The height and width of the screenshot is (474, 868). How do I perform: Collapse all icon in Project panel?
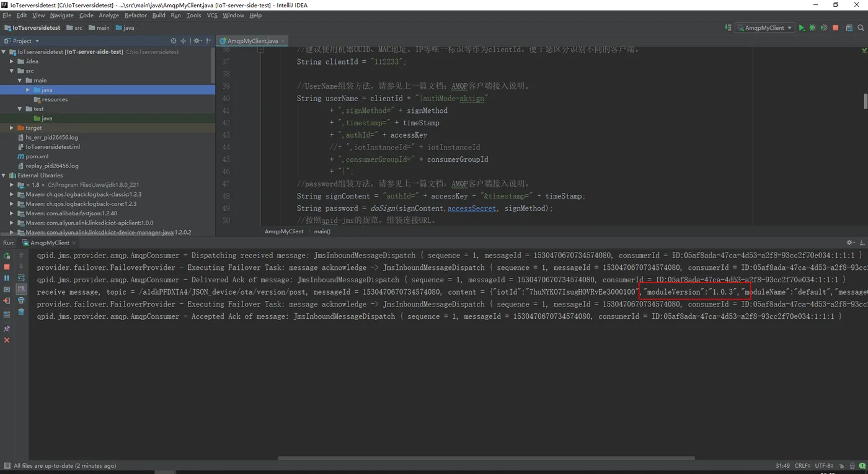184,41
